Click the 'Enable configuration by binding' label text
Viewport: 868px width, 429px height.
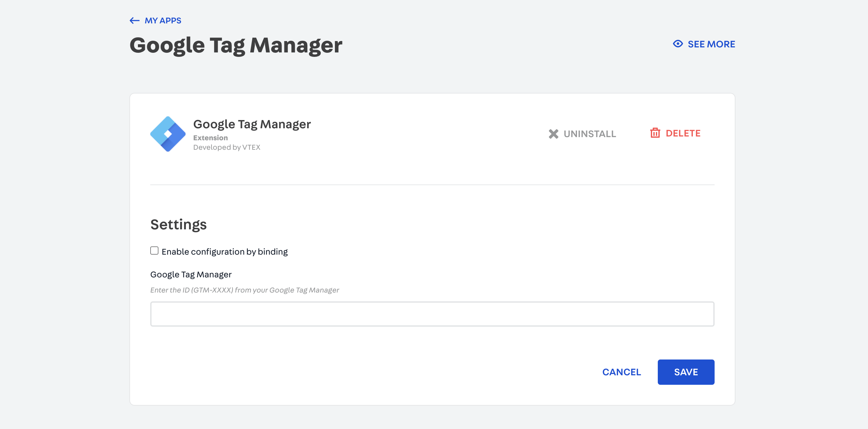224,251
